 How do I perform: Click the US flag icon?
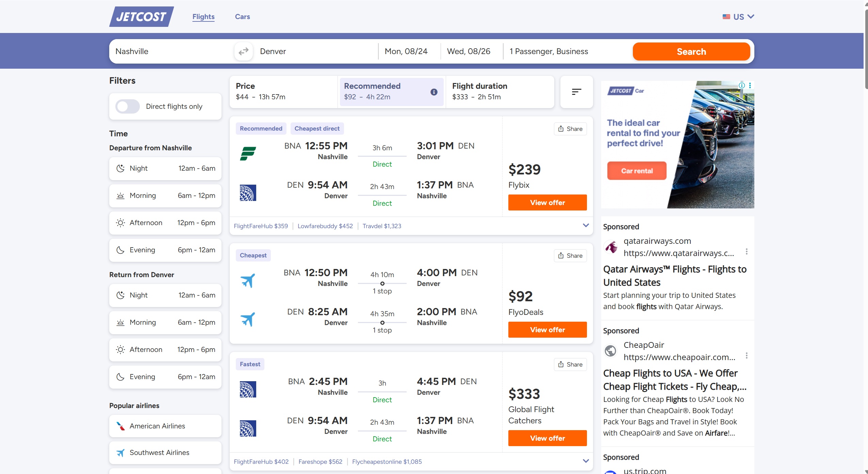pyautogui.click(x=726, y=17)
